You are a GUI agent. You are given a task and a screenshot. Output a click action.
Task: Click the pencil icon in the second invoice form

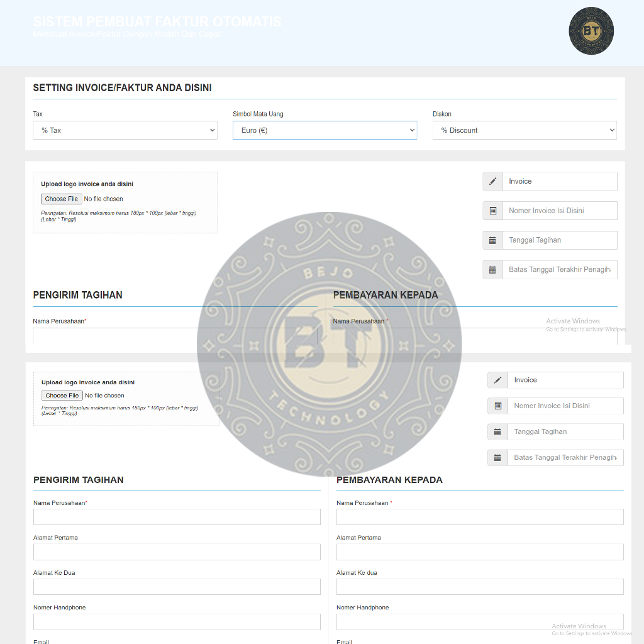[497, 379]
